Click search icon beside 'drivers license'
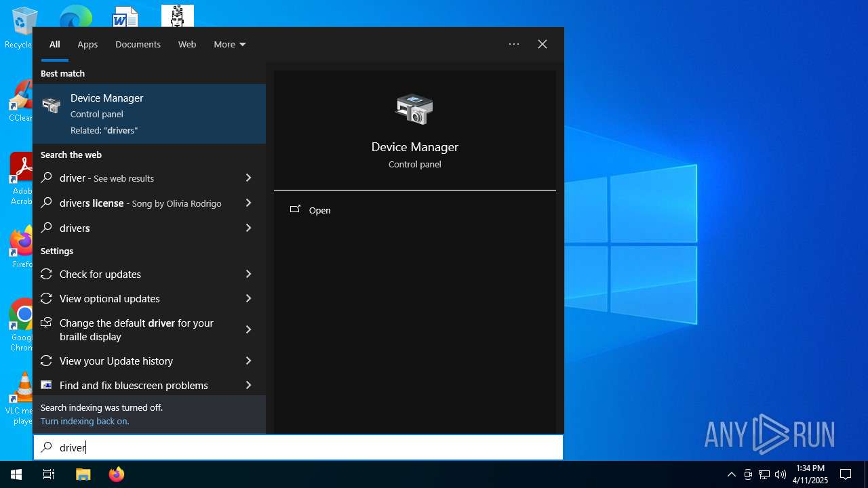Screen dimensions: 868x488 tap(47, 203)
